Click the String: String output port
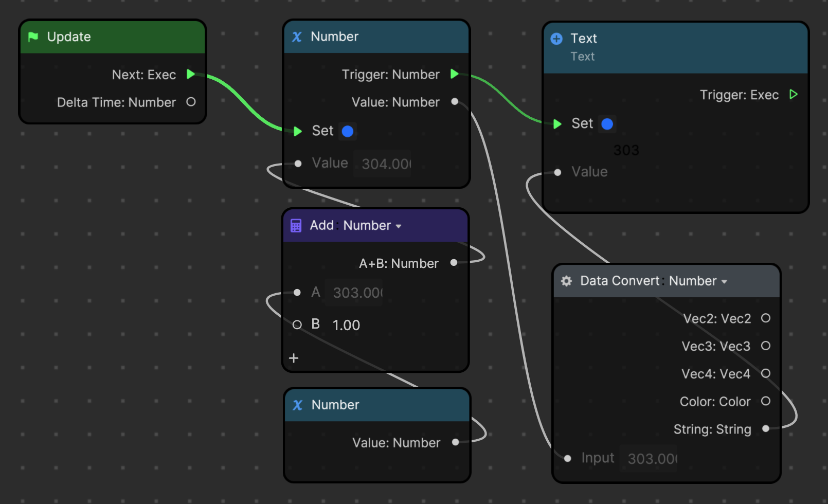The height and width of the screenshot is (504, 828). click(766, 428)
